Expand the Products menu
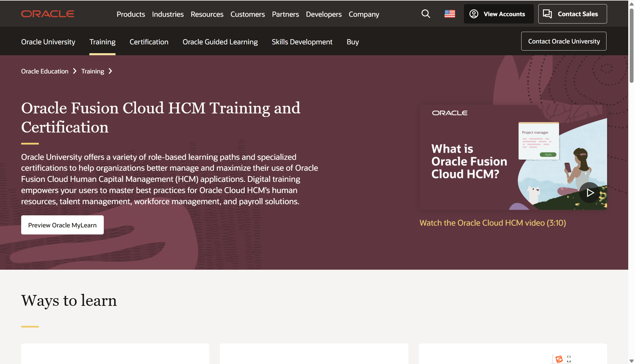 [x=131, y=14]
